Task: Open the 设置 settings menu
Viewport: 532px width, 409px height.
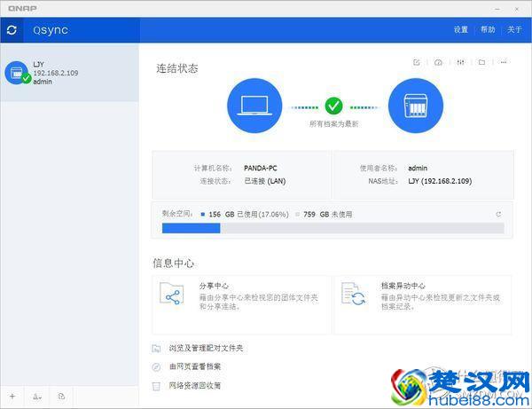Action: 461,29
